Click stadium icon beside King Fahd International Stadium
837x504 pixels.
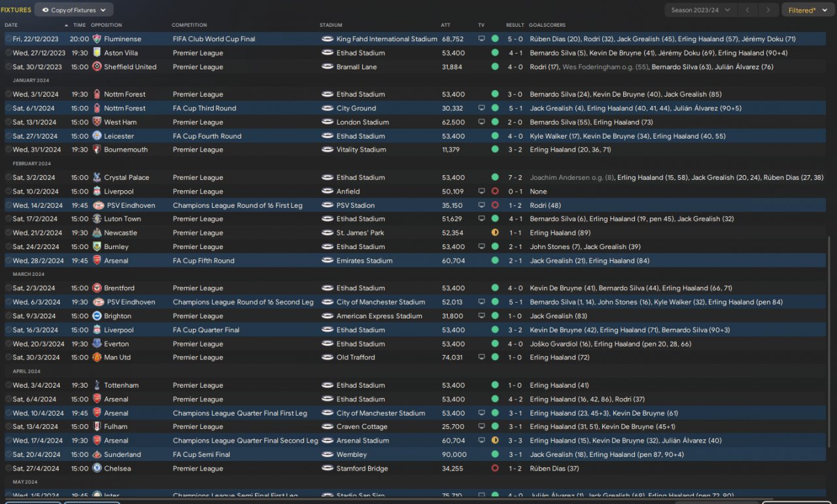coord(328,39)
